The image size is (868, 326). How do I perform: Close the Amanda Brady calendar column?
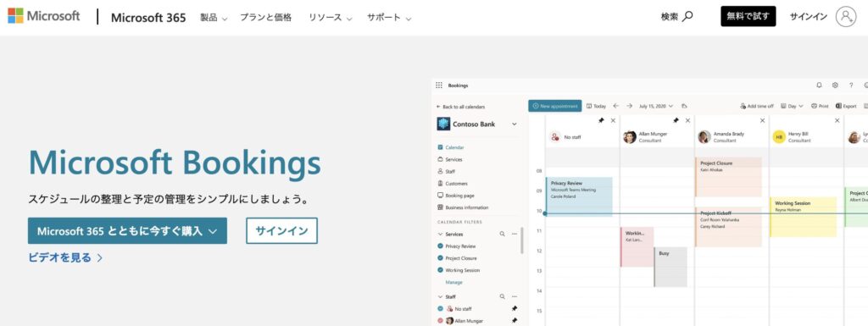pyautogui.click(x=762, y=120)
